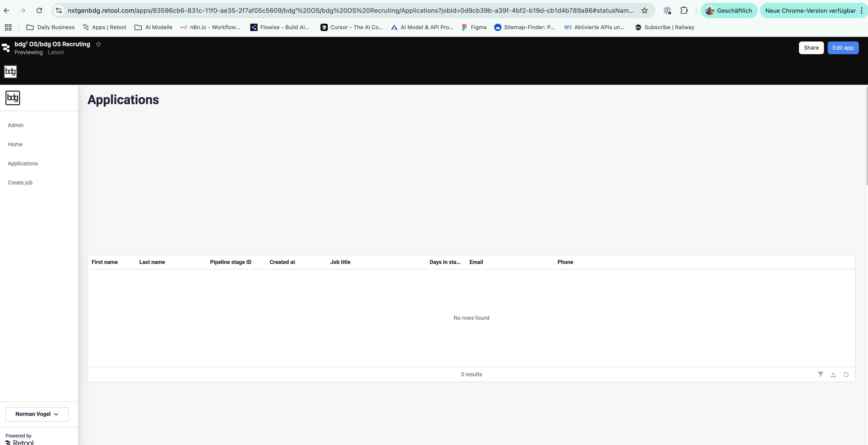868x445 pixels.
Task: Star the bdg OS Recruting app
Action: click(x=98, y=44)
